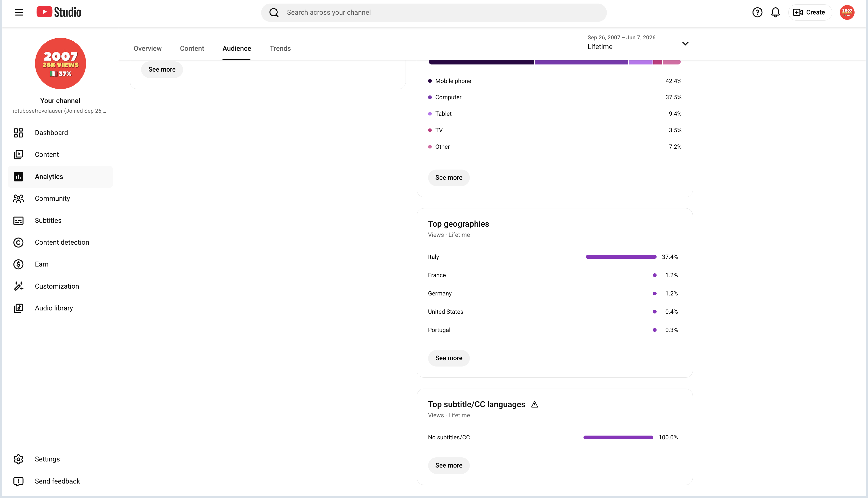The height and width of the screenshot is (498, 868).
Task: Focus the Search across your channel field
Action: (x=434, y=13)
